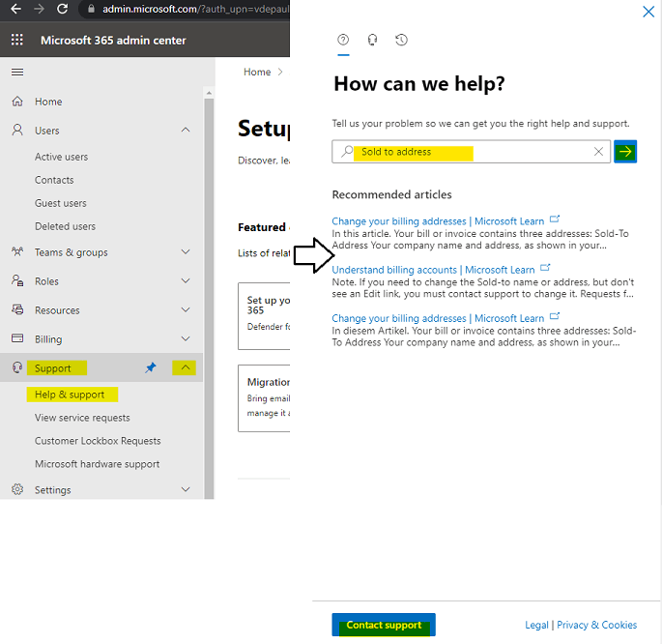Clear the search box with X icon
662x644 pixels.
[x=598, y=152]
